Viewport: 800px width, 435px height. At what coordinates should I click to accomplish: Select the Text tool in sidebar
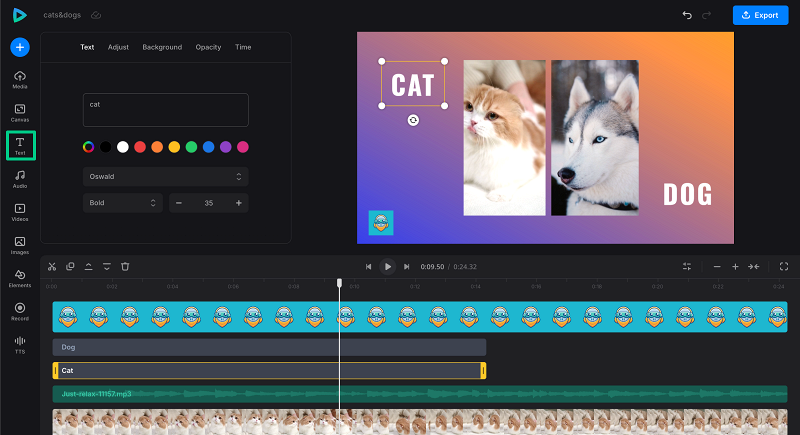click(x=20, y=145)
